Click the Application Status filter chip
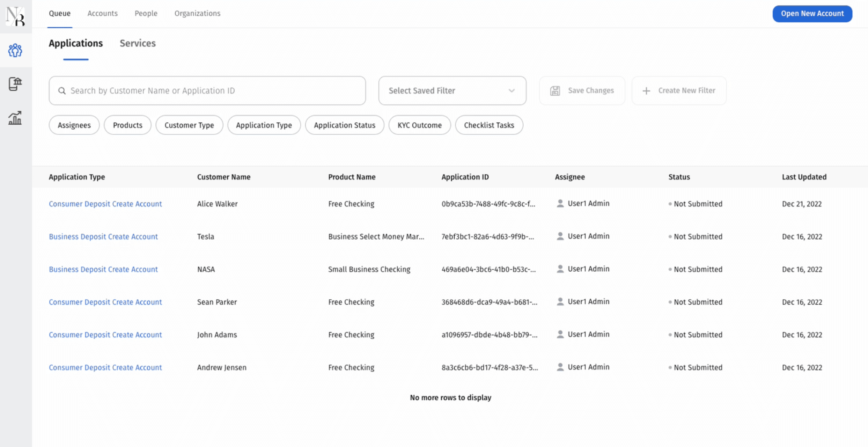The width and height of the screenshot is (868, 447). coord(345,125)
